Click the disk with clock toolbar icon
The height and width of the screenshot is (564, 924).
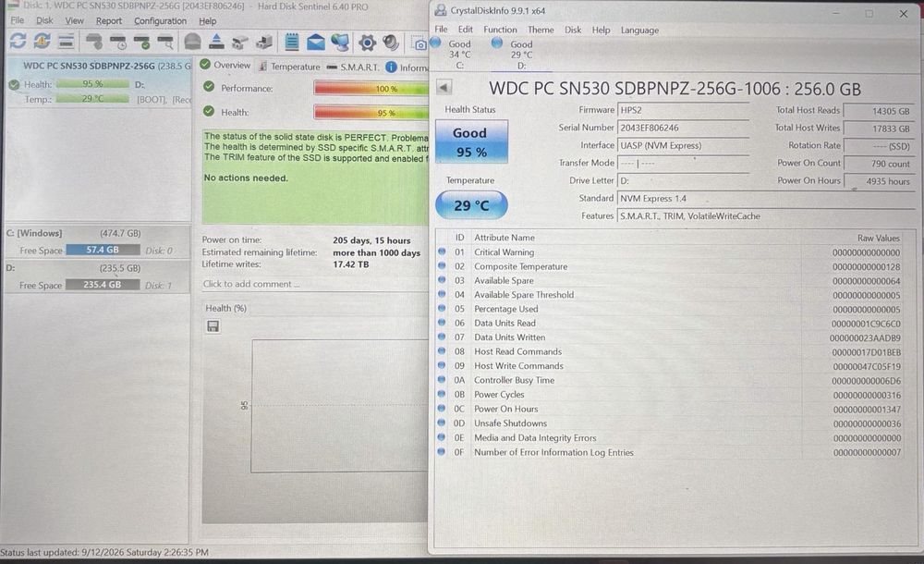pos(118,42)
